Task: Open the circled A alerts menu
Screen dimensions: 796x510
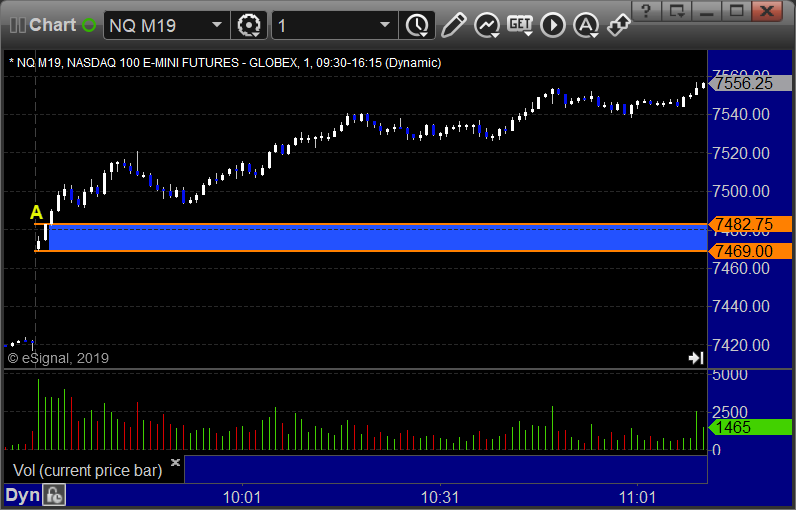Action: click(x=586, y=25)
